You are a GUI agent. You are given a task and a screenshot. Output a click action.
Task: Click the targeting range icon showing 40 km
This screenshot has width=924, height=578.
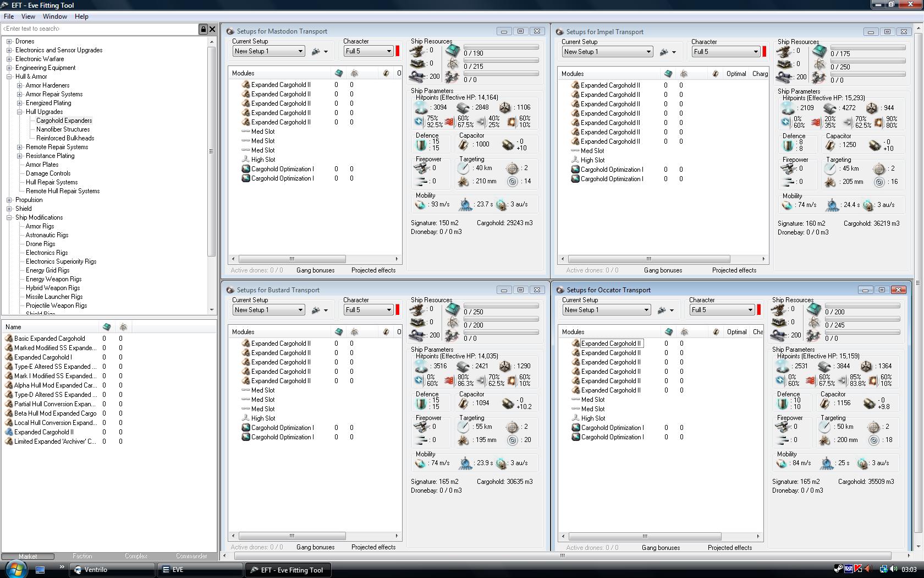click(x=464, y=168)
